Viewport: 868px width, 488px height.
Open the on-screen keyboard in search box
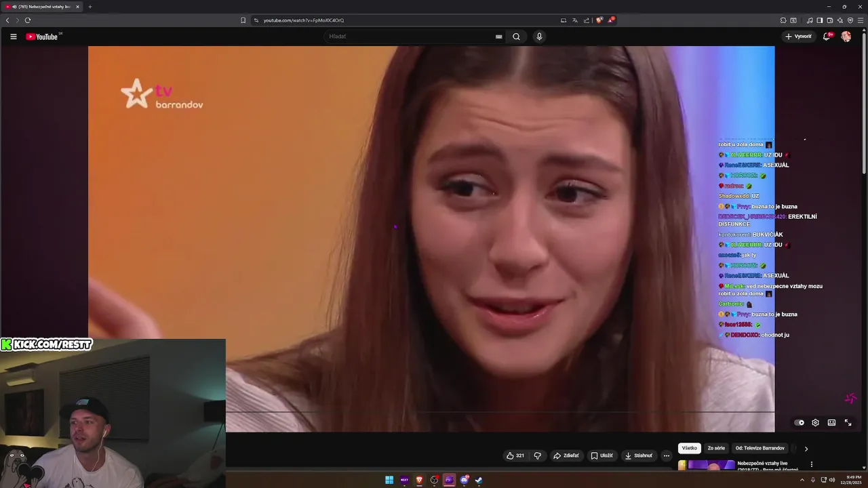(x=499, y=37)
